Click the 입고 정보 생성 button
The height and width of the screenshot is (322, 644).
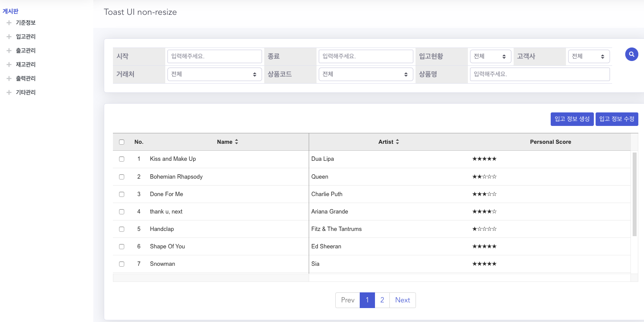(572, 119)
